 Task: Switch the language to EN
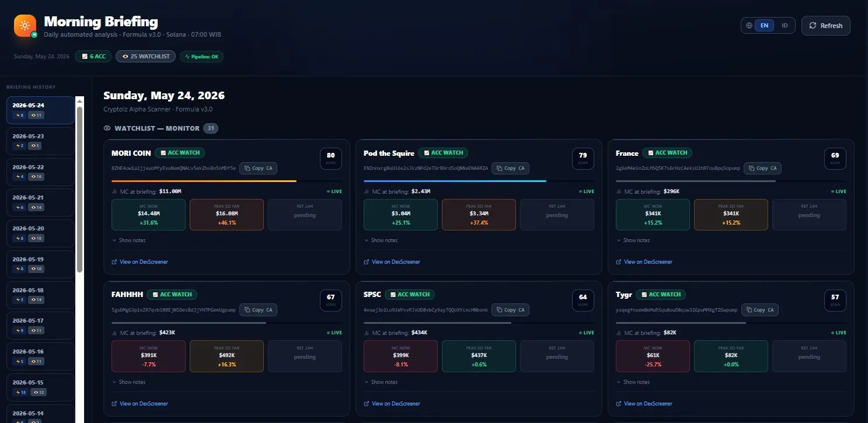(764, 26)
